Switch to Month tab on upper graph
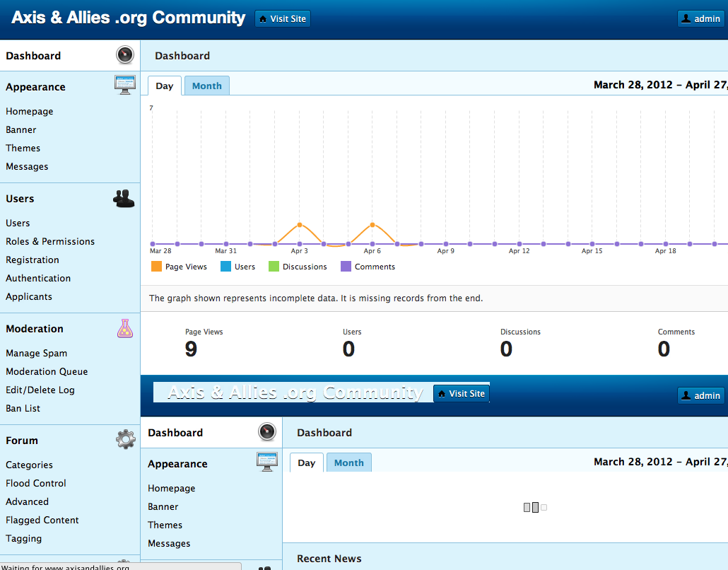728x570 pixels. pos(206,86)
